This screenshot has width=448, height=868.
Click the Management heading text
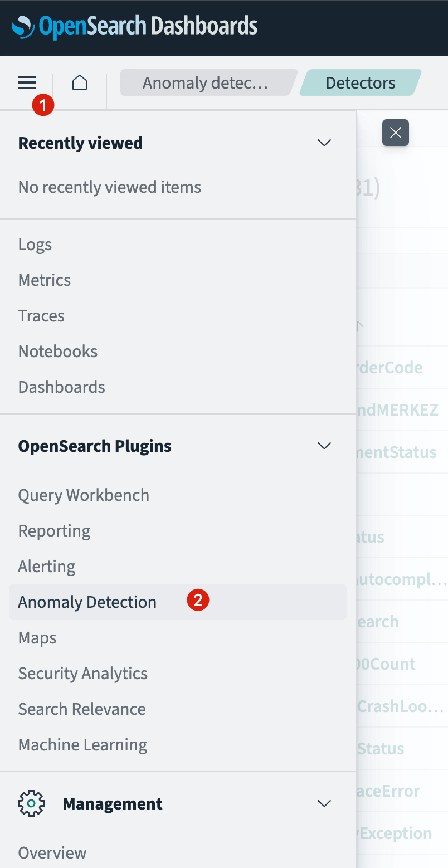pos(113,803)
